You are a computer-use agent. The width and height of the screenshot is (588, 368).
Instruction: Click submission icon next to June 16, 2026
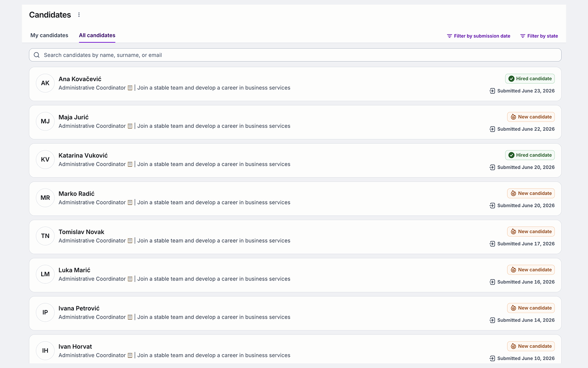tap(492, 282)
